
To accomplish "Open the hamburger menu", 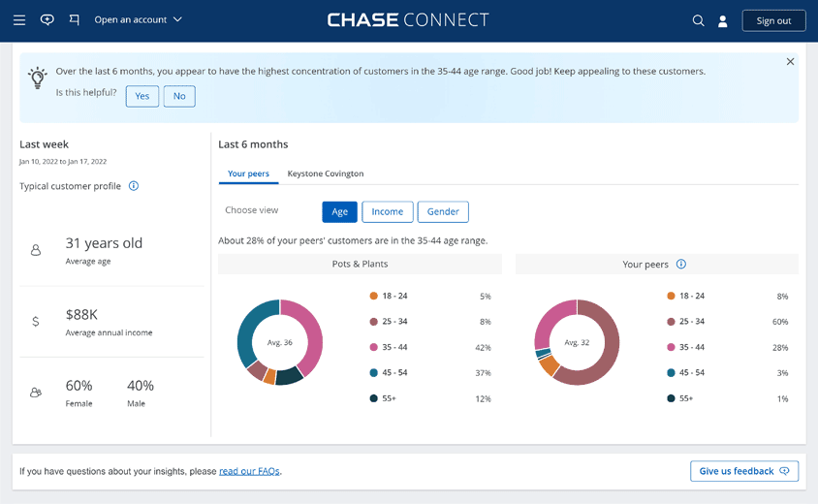I will (19, 19).
